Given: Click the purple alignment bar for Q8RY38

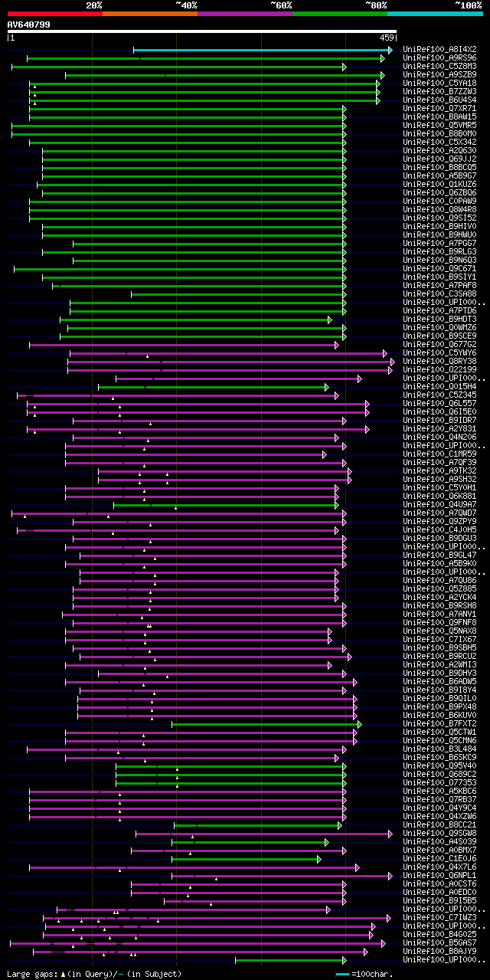Looking at the screenshot, I should [x=231, y=362].
